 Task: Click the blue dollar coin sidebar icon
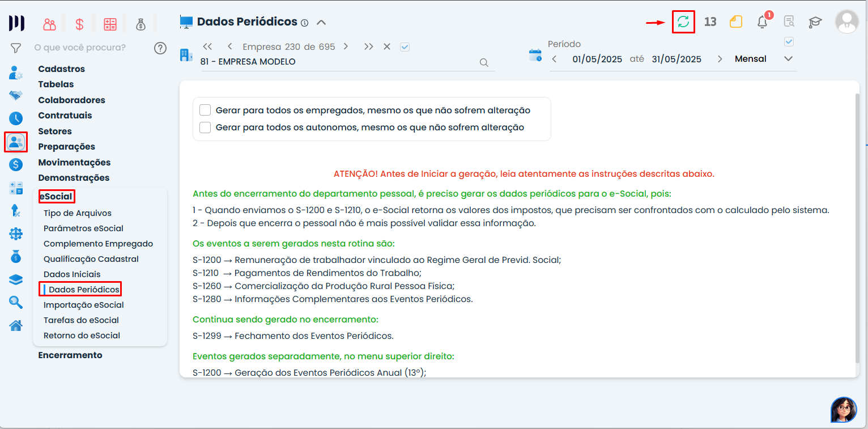coord(16,165)
